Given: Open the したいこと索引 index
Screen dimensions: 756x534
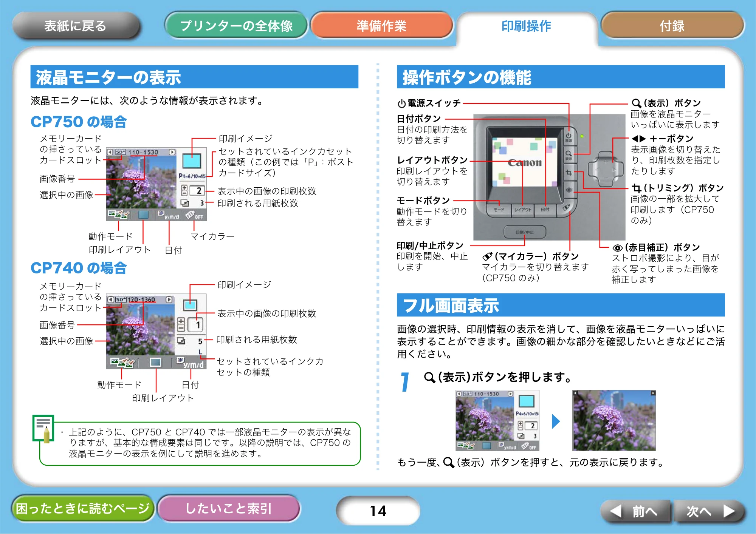Looking at the screenshot, I should pos(228,508).
